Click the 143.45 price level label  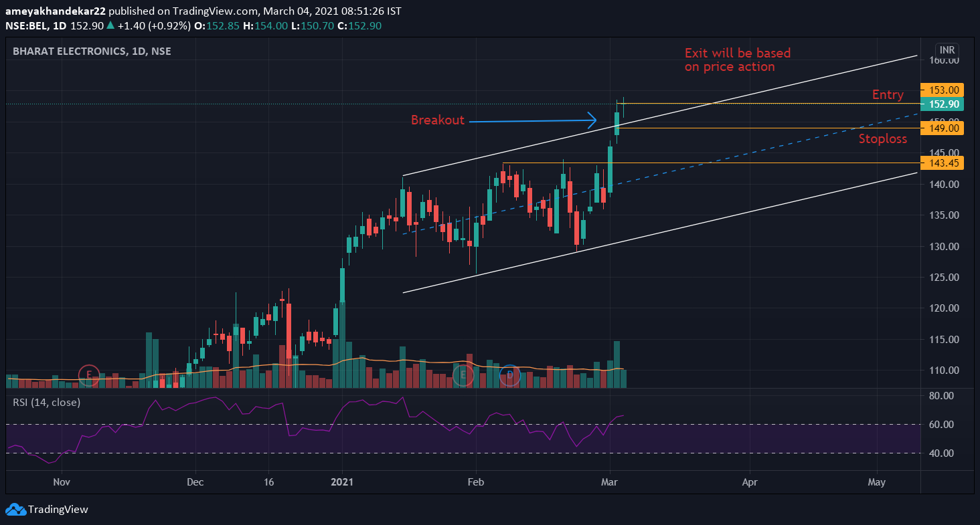[943, 163]
